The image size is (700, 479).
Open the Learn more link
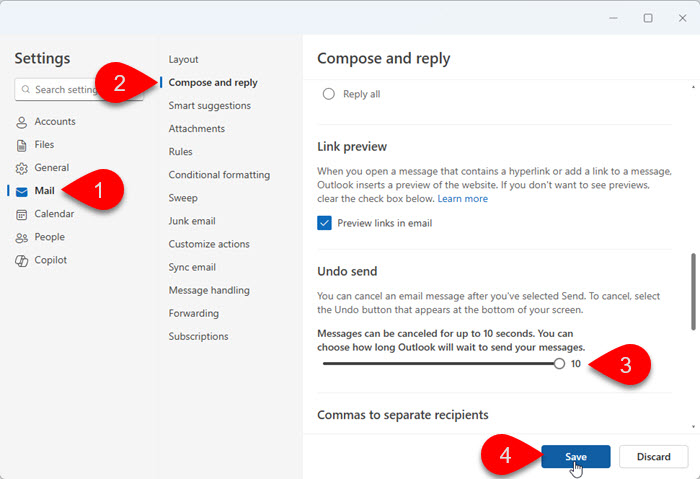point(463,199)
